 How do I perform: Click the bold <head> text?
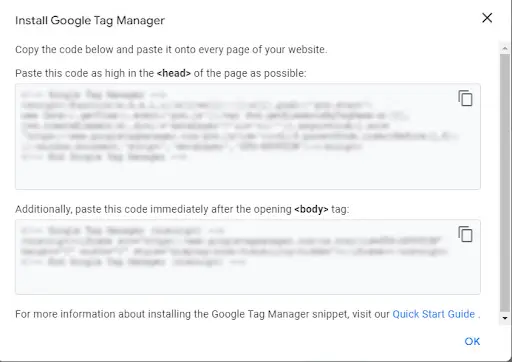(x=174, y=73)
